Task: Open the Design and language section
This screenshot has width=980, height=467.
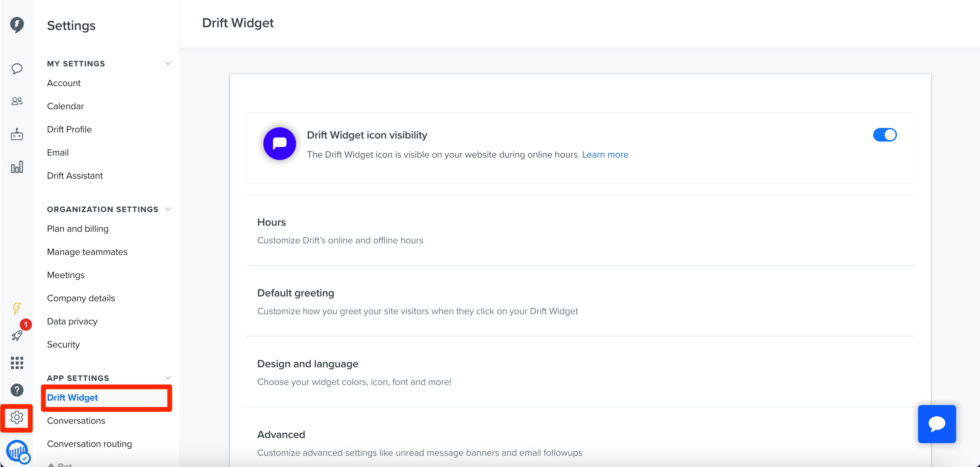Action: point(580,372)
